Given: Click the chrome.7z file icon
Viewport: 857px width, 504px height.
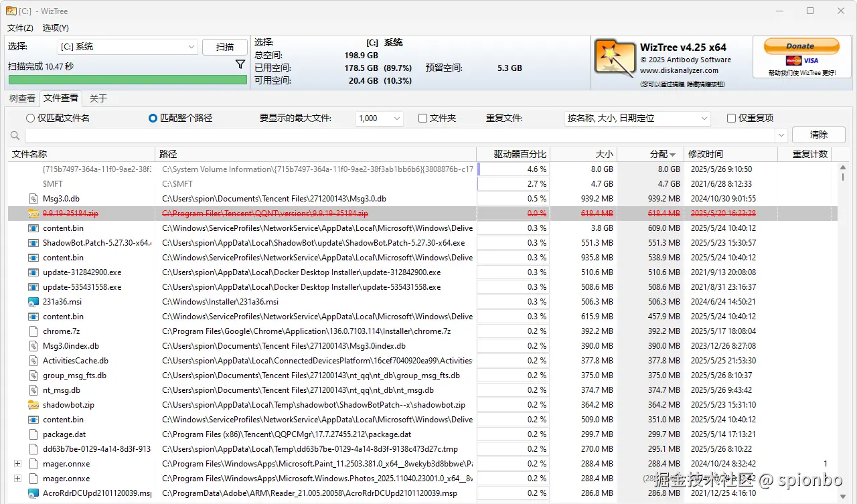Looking at the screenshot, I should point(33,331).
